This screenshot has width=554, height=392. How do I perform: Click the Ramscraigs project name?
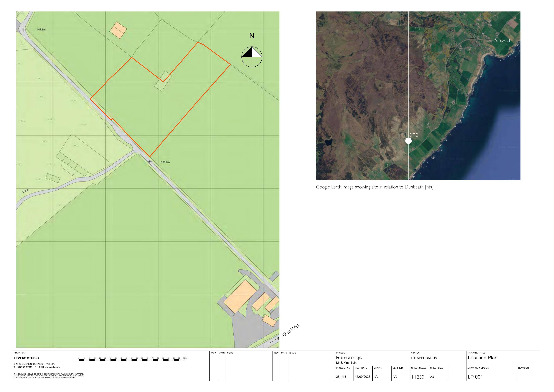pyautogui.click(x=349, y=358)
